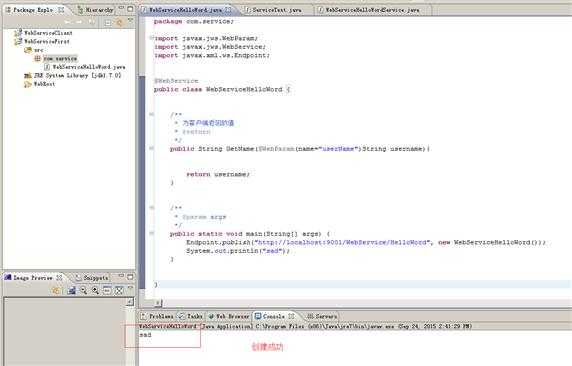This screenshot has height=366, width=572.
Task: Click the 'import javax.jws.WebParam;' line
Action: [x=206, y=38]
